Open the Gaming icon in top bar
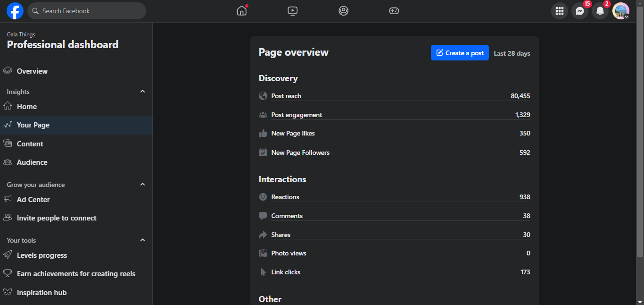Image resolution: width=644 pixels, height=305 pixels. point(394,11)
